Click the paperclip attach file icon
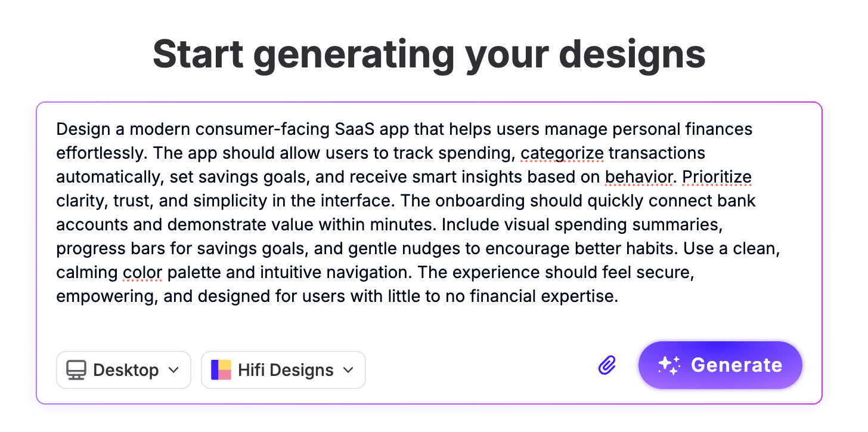The image size is (868, 432). click(607, 365)
